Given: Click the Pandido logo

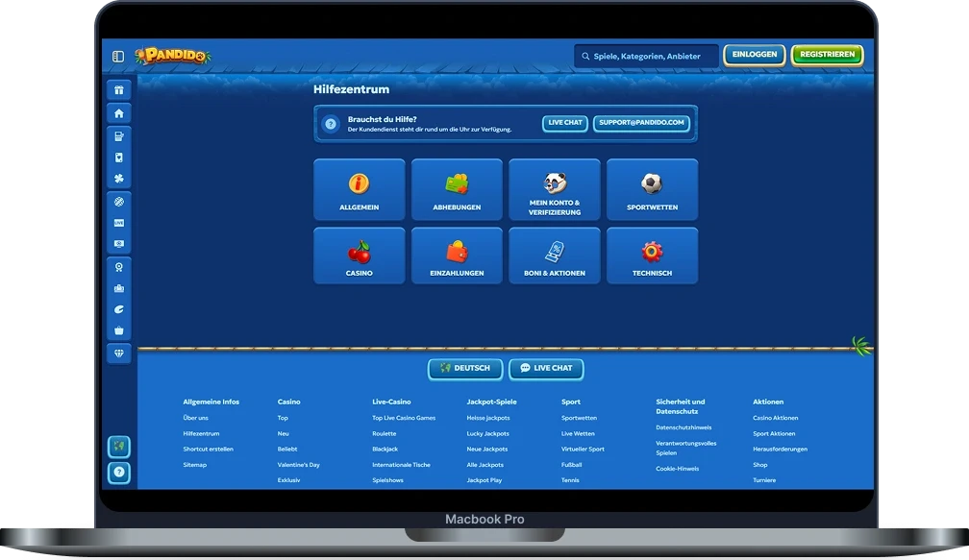Looking at the screenshot, I should pos(173,56).
